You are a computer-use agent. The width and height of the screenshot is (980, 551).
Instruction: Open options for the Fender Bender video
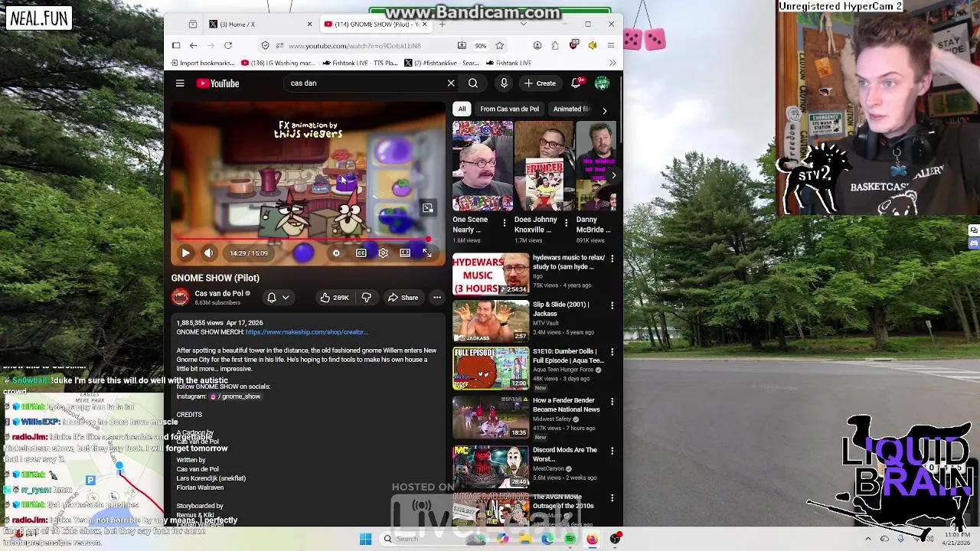point(612,402)
